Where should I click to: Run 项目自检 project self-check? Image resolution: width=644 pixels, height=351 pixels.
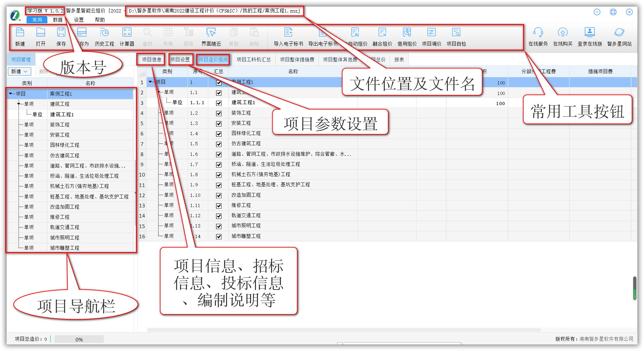(456, 36)
